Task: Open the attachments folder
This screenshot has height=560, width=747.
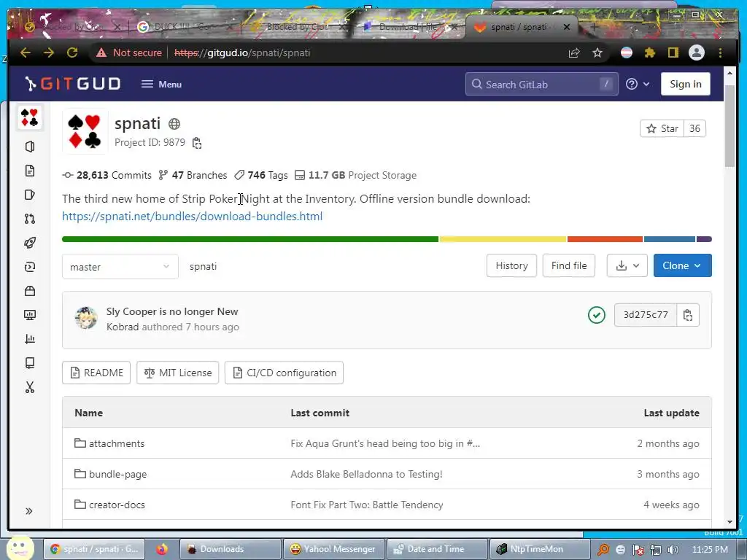Action: [116, 443]
